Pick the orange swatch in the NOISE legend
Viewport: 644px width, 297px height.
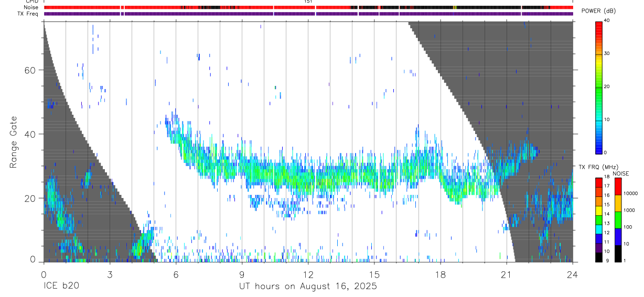(618, 203)
